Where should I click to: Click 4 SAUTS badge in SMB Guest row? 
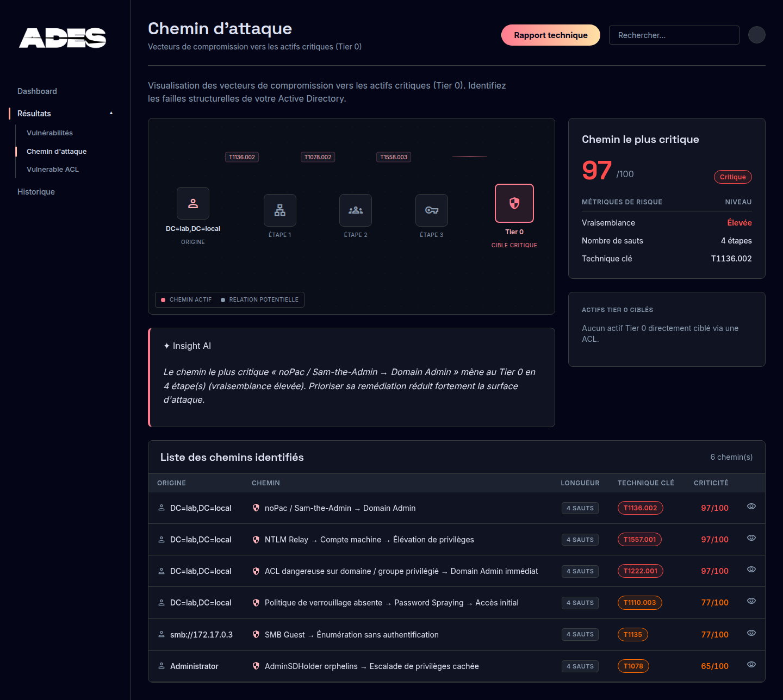point(580,634)
